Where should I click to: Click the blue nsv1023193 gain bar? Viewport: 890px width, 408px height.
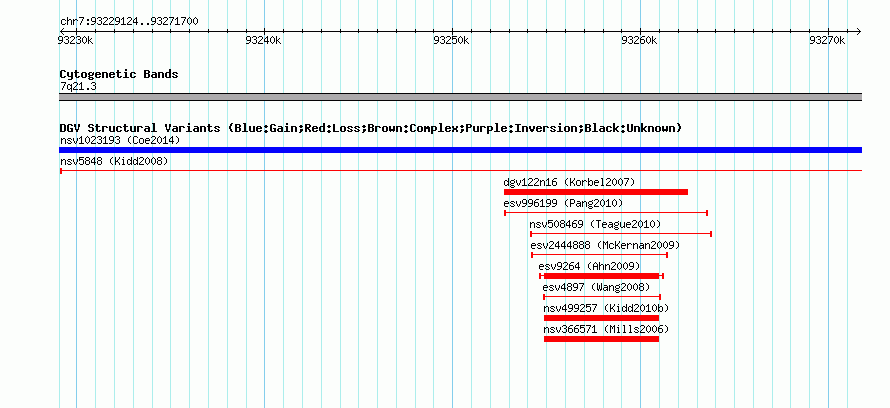[460, 150]
